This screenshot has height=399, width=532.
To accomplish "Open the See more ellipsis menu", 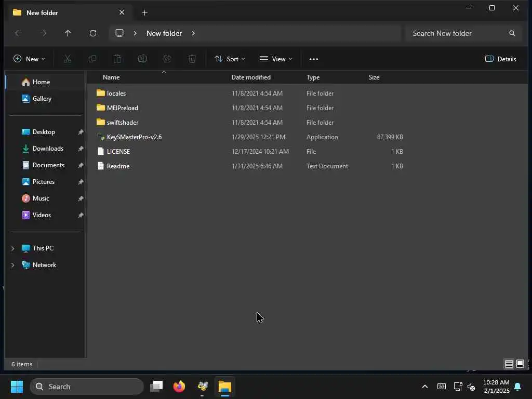I will (x=313, y=59).
